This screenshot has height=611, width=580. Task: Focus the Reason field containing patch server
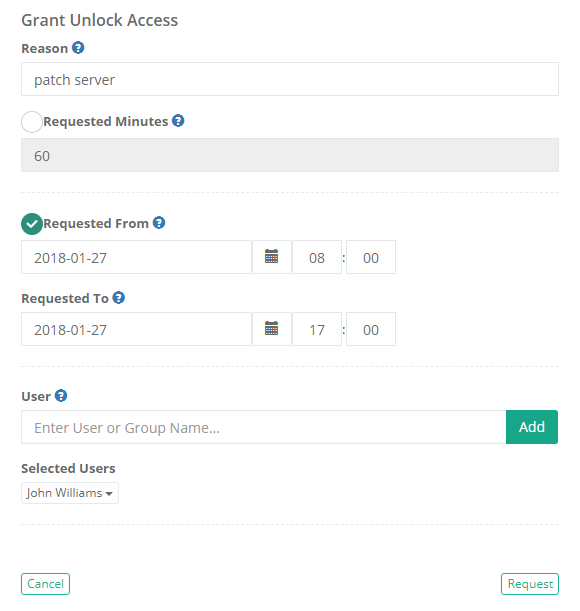pos(290,79)
